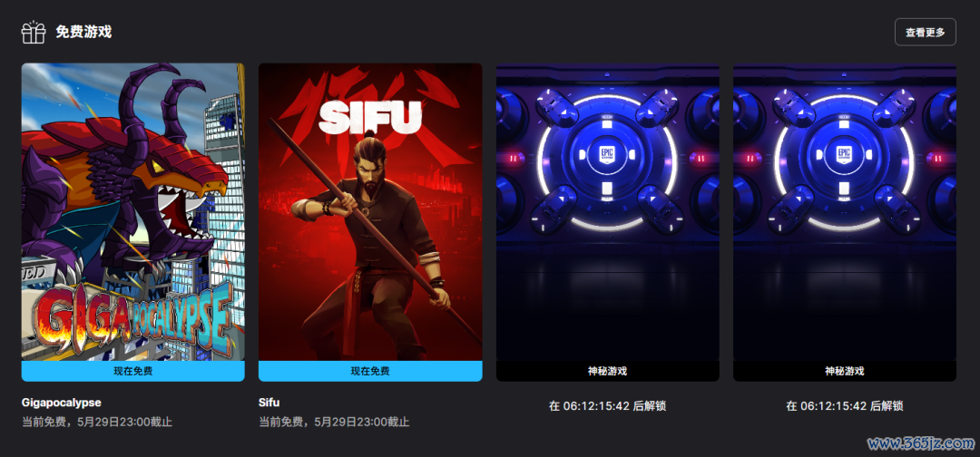This screenshot has height=457, width=980.
Task: Click the 免费游戏 section heading
Action: 83,32
